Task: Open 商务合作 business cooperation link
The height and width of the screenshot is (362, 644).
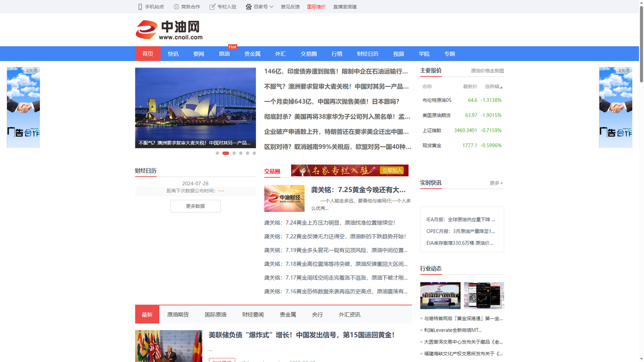Action: click(187, 7)
